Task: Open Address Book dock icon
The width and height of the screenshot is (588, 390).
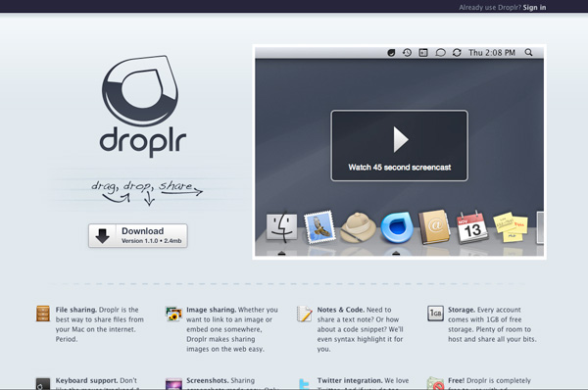Action: click(x=434, y=227)
